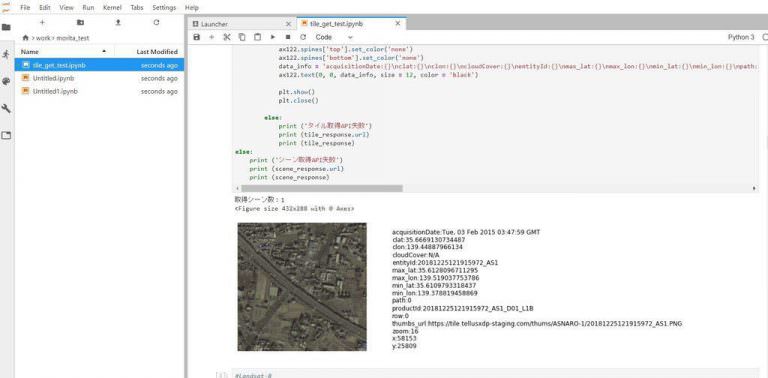Screen dimensions: 768x378
Task: Upload files using upload icon
Action: (118, 23)
